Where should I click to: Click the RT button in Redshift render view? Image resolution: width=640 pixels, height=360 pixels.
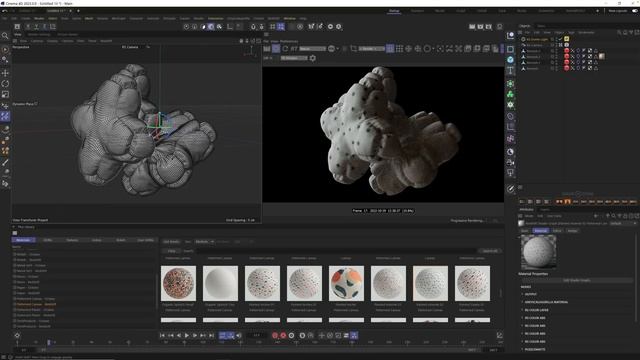pos(294,49)
